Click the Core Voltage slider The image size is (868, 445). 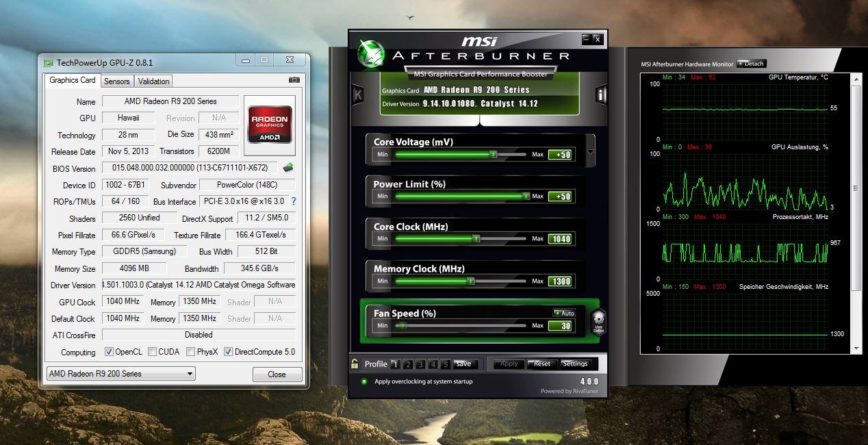tap(460, 155)
